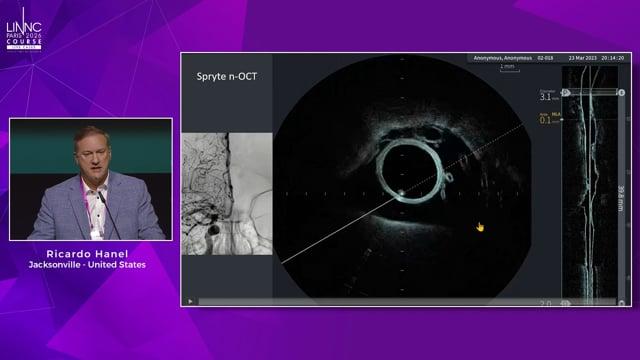This screenshot has height=360, width=640.
Task: Click the distal D marker handle
Action: coord(566,93)
